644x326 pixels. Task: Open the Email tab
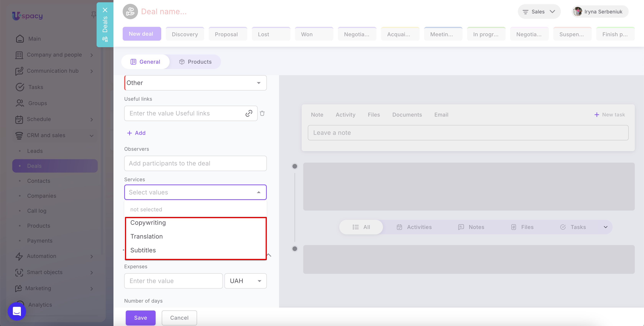tap(441, 115)
